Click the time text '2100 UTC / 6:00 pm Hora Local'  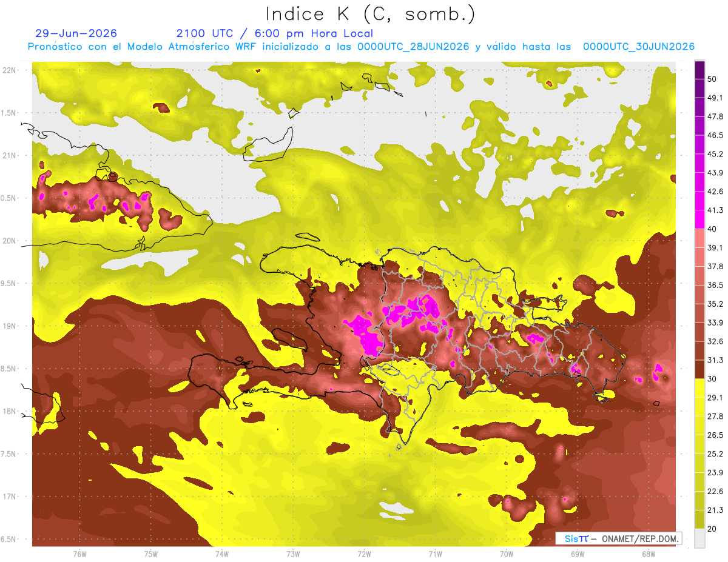[275, 33]
